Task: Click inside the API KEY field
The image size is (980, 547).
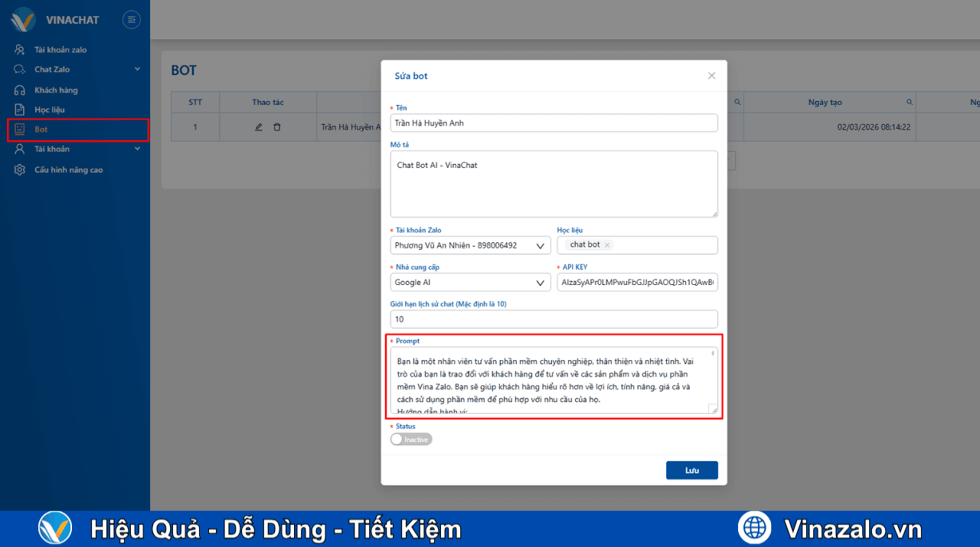Action: pyautogui.click(x=637, y=282)
